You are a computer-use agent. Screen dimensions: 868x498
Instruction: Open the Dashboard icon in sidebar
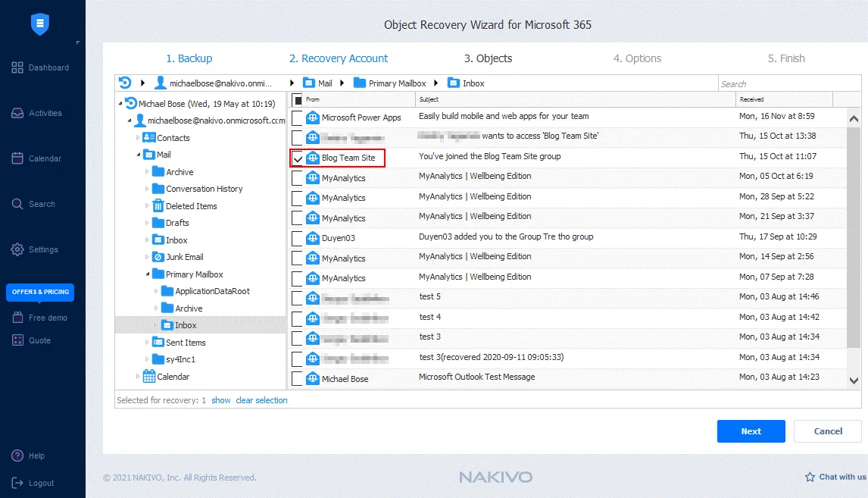click(x=17, y=68)
